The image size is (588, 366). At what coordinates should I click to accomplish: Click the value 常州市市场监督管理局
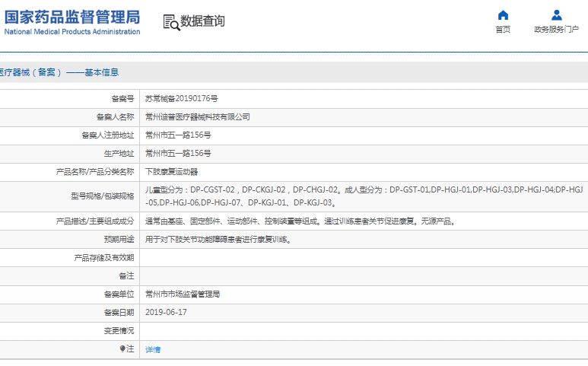tap(183, 294)
